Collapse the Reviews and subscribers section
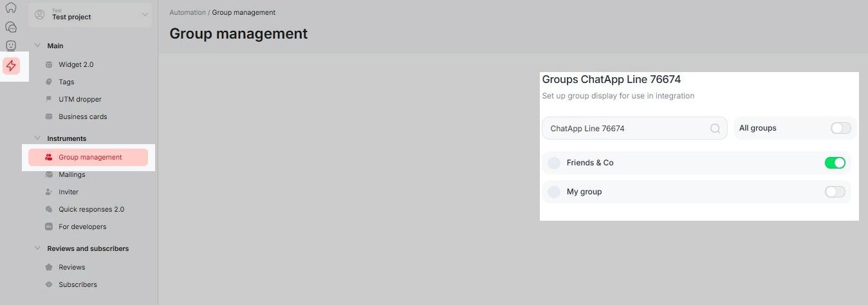The height and width of the screenshot is (305, 868). [x=37, y=248]
